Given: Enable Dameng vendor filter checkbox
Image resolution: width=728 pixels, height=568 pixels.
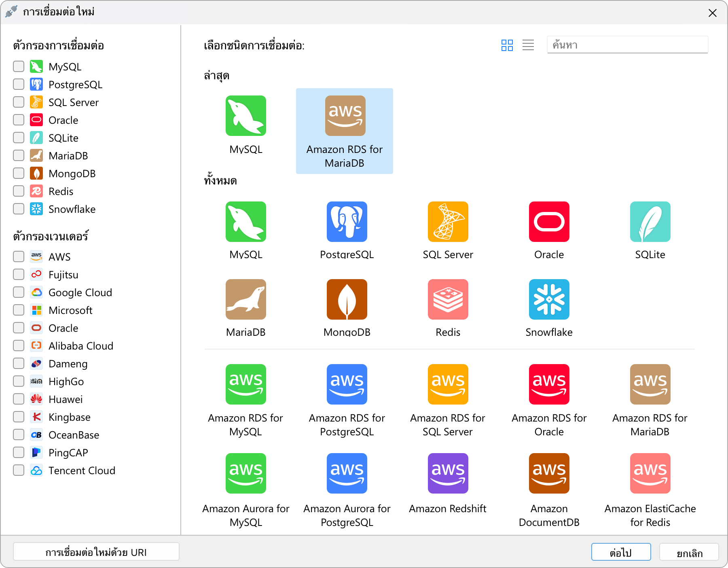Looking at the screenshot, I should tap(19, 363).
